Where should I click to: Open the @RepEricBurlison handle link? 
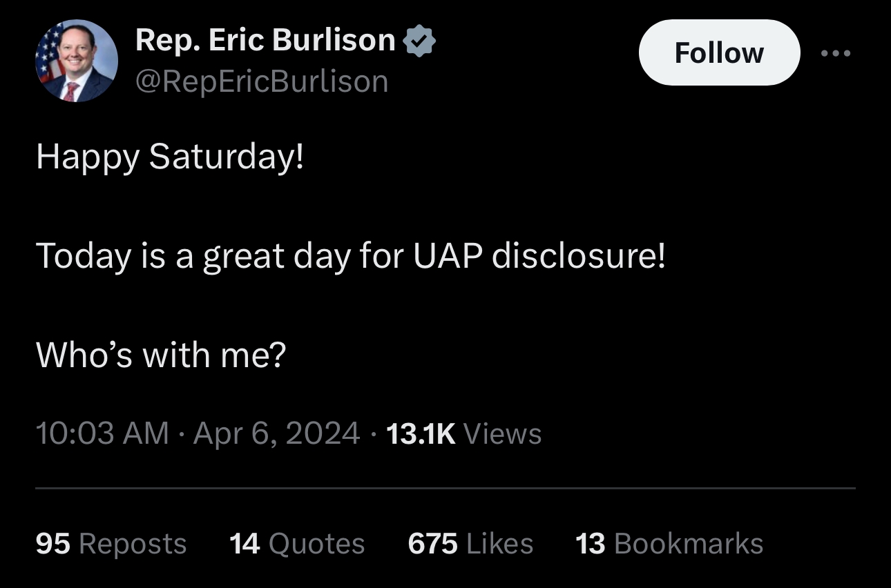262,81
